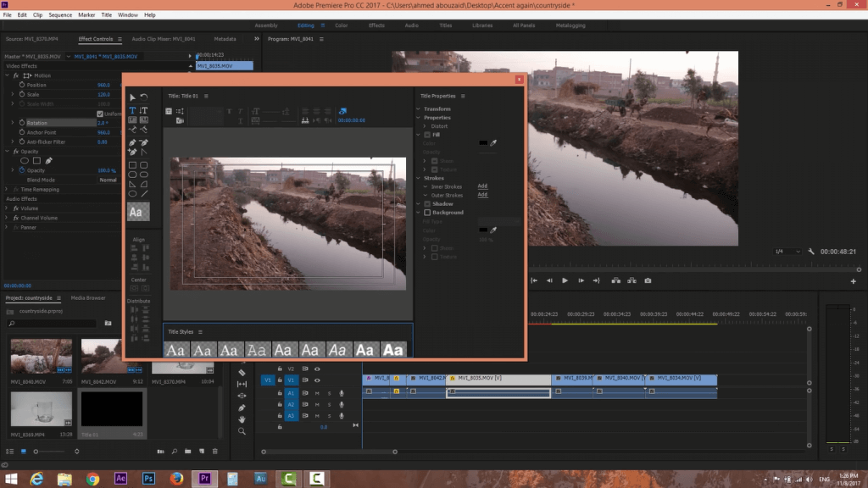Select the MVI_8040.MOV thumbnail in Project panel
The height and width of the screenshot is (488, 868).
pos(42,356)
